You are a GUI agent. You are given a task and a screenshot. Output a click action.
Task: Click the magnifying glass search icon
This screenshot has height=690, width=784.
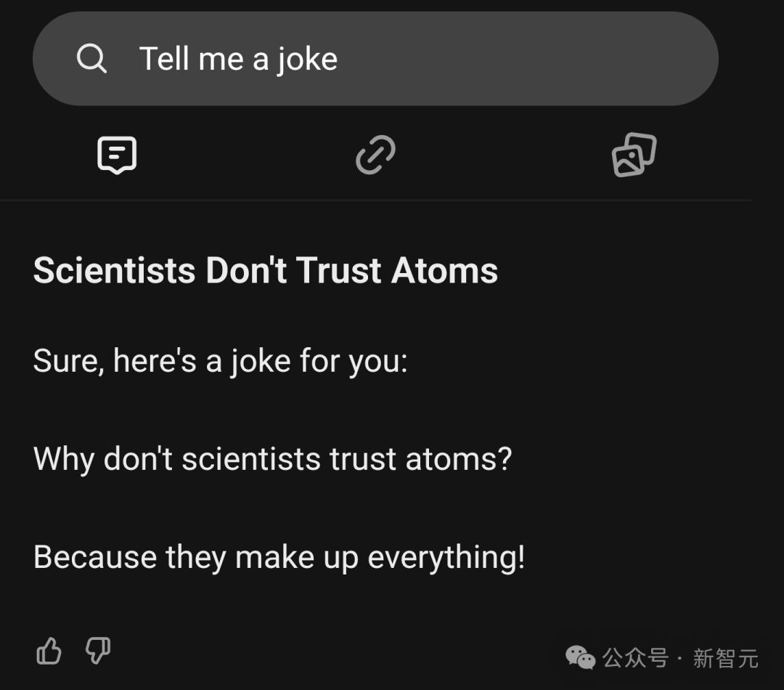click(91, 58)
